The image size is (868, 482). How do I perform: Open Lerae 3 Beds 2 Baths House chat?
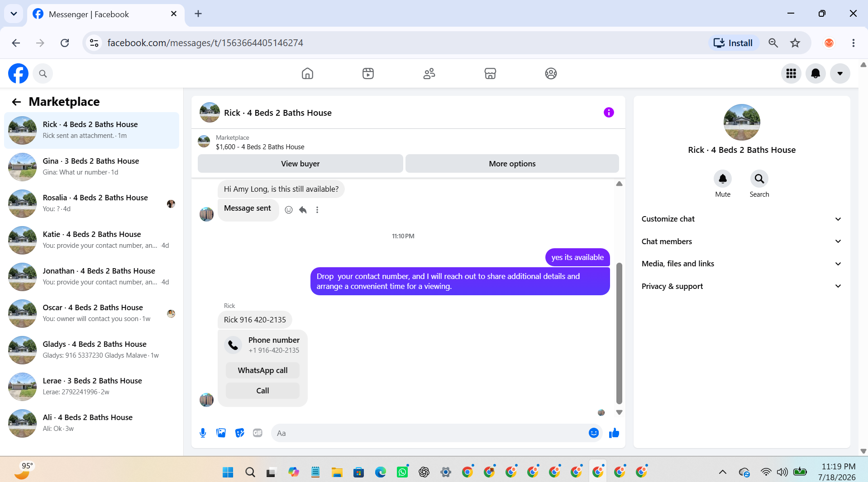click(x=92, y=387)
